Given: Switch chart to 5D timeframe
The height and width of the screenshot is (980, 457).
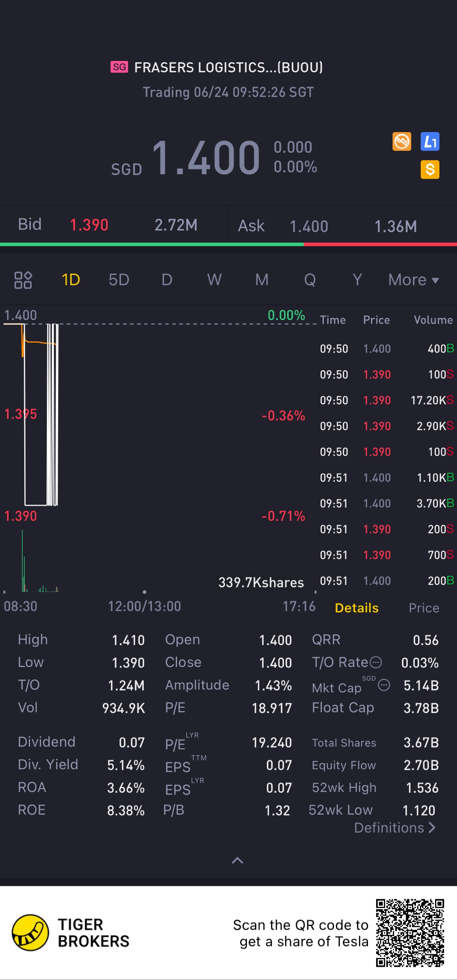Looking at the screenshot, I should click(x=119, y=280).
